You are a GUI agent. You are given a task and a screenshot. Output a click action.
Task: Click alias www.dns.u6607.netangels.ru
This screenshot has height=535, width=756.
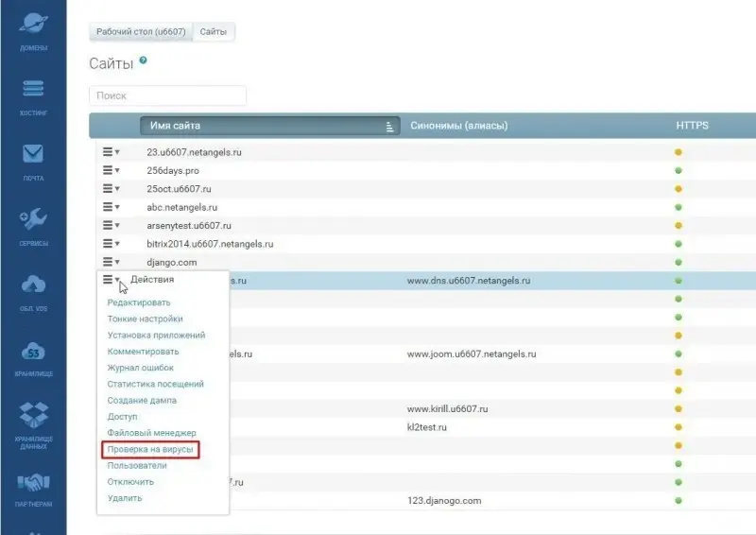pyautogui.click(x=469, y=281)
